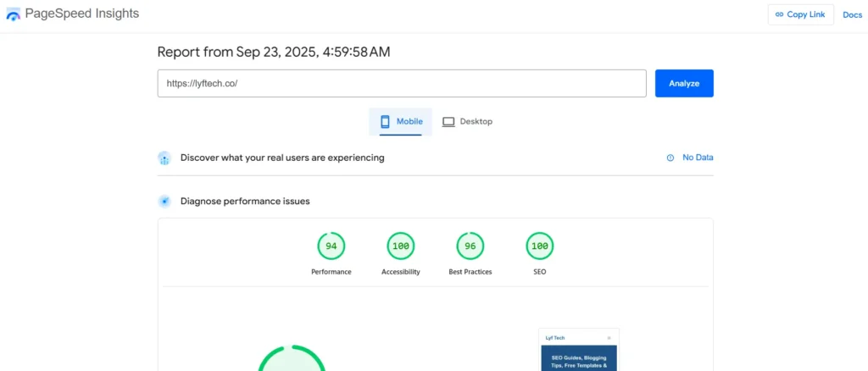The width and height of the screenshot is (868, 371).
Task: Click the Accessibility score 100 gauge
Action: tap(400, 246)
